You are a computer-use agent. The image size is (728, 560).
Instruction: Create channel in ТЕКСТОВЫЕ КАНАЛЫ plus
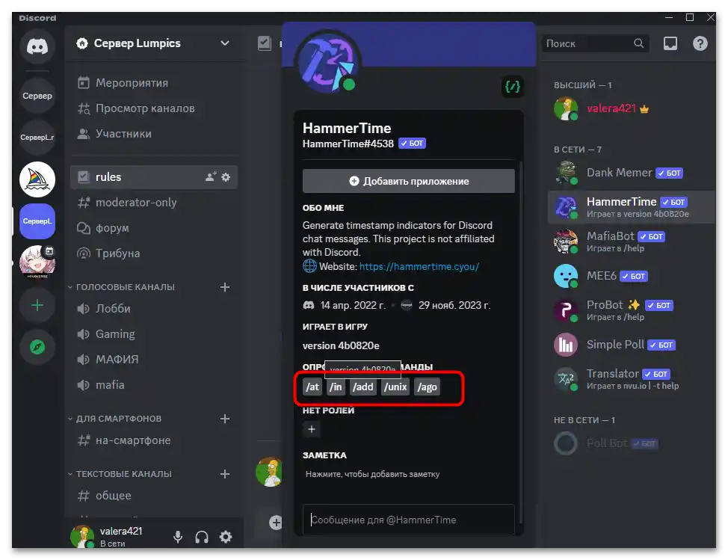pos(225,473)
